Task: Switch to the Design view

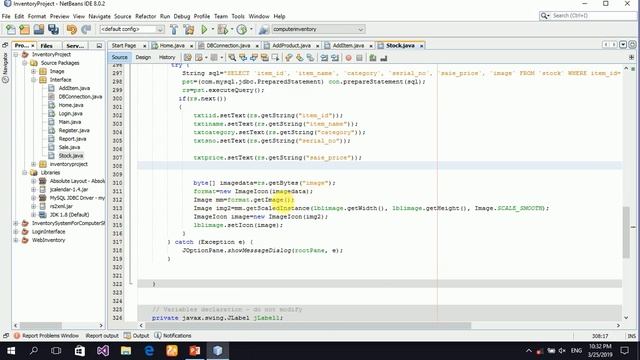Action: (x=143, y=58)
